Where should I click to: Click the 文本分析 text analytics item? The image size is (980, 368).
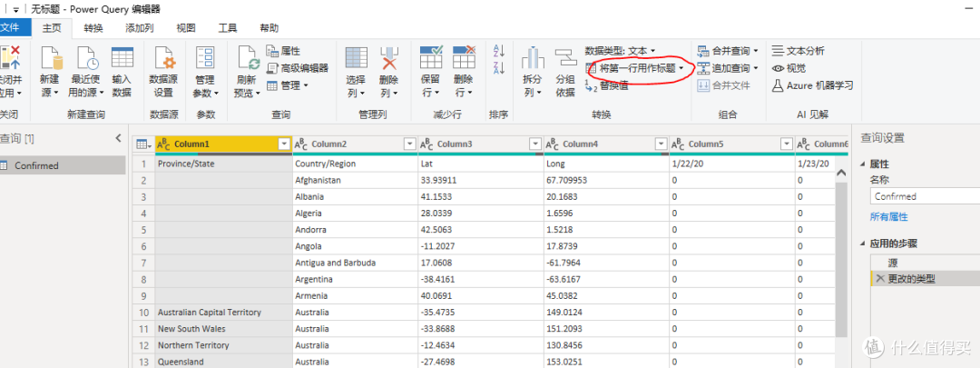(x=799, y=51)
